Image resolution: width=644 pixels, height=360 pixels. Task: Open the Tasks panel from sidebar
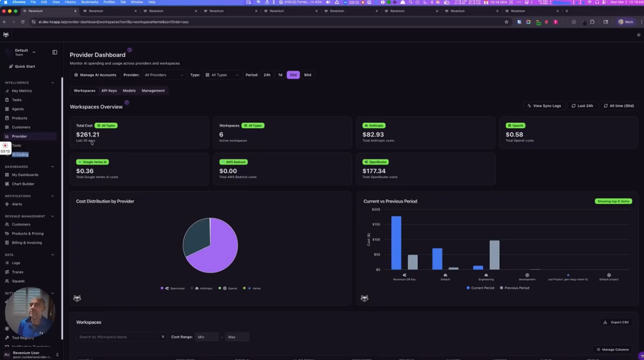(x=16, y=99)
